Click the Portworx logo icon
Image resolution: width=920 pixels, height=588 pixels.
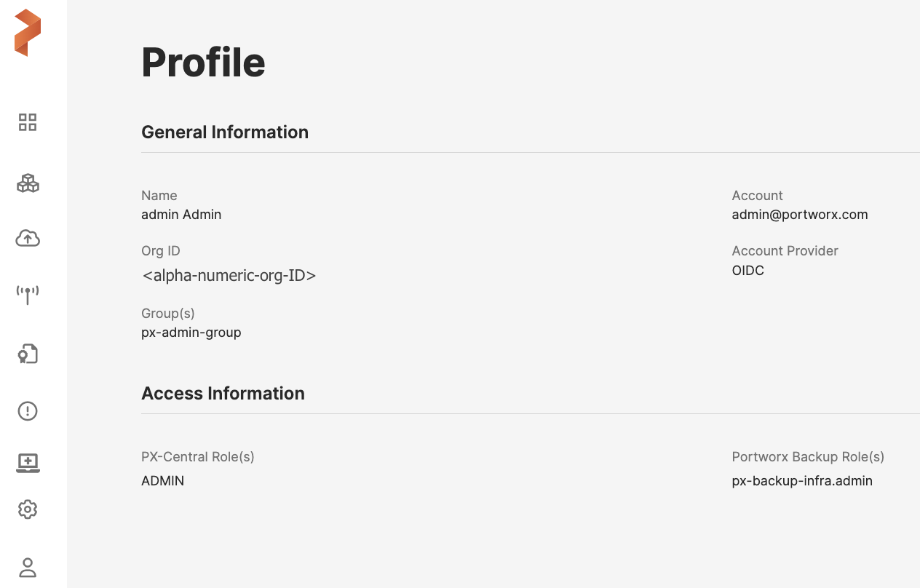coord(28,33)
